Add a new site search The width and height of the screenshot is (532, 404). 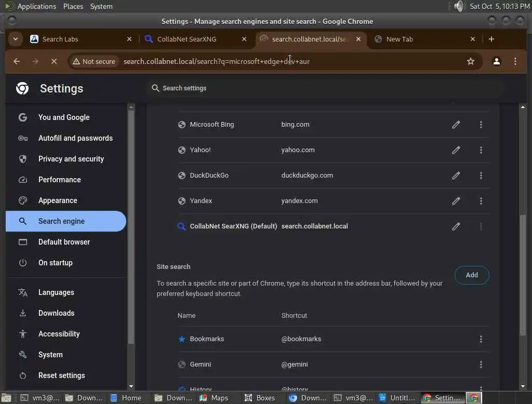point(472,275)
